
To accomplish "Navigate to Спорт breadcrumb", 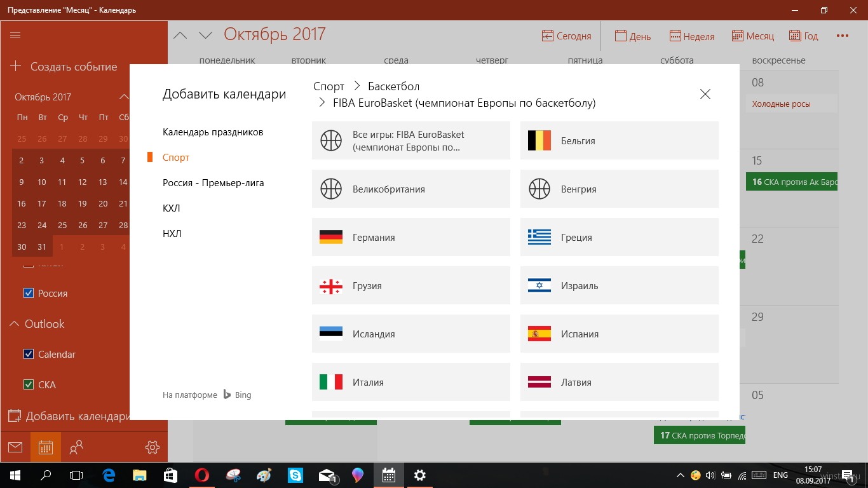I will click(329, 86).
